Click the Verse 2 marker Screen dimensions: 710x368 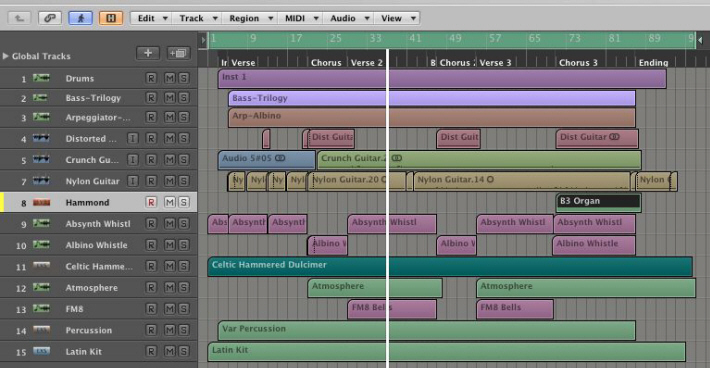tap(366, 62)
